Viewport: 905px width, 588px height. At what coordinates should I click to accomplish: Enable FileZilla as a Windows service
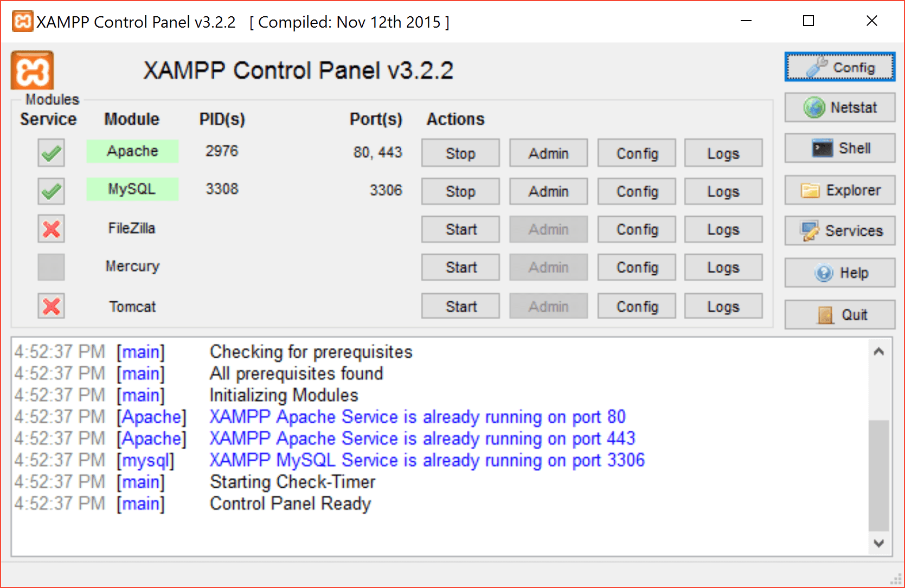point(50,229)
